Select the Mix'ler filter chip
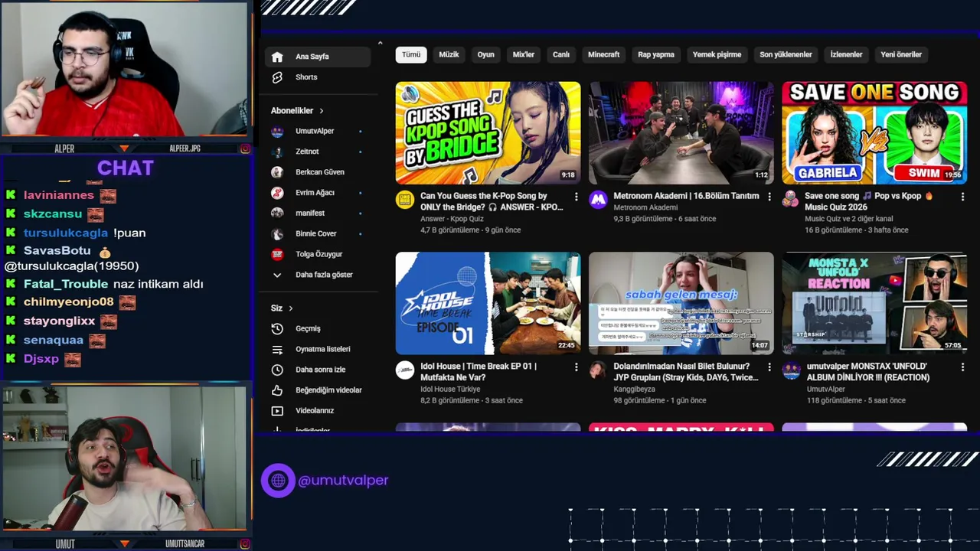Image resolution: width=980 pixels, height=551 pixels. 524,55
